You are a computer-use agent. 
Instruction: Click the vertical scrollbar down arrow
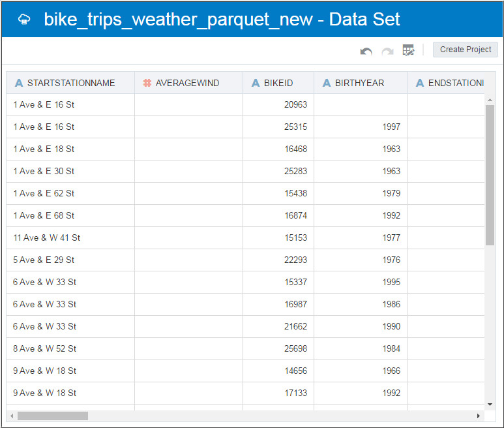pos(490,405)
